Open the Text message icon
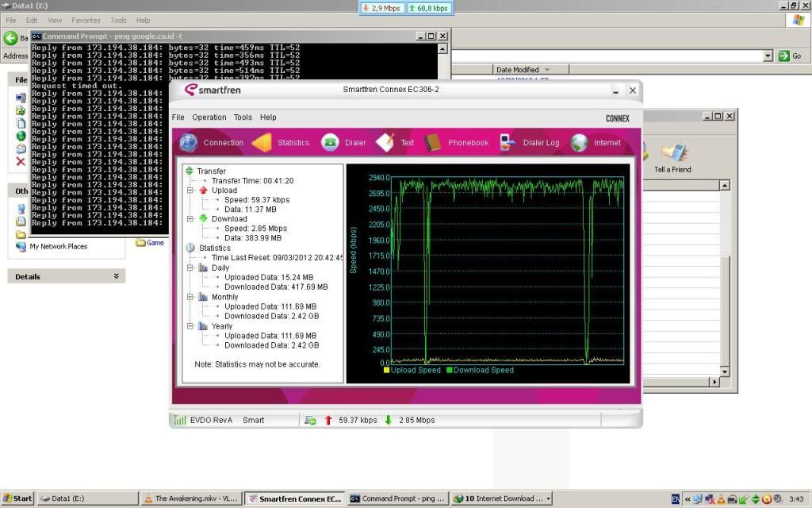Image resolution: width=812 pixels, height=508 pixels. click(385, 143)
